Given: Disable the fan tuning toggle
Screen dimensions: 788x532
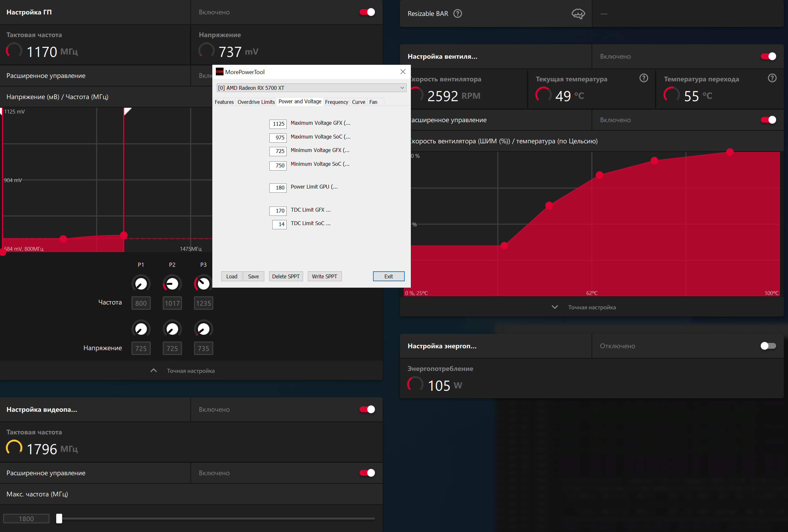Looking at the screenshot, I should click(768, 56).
